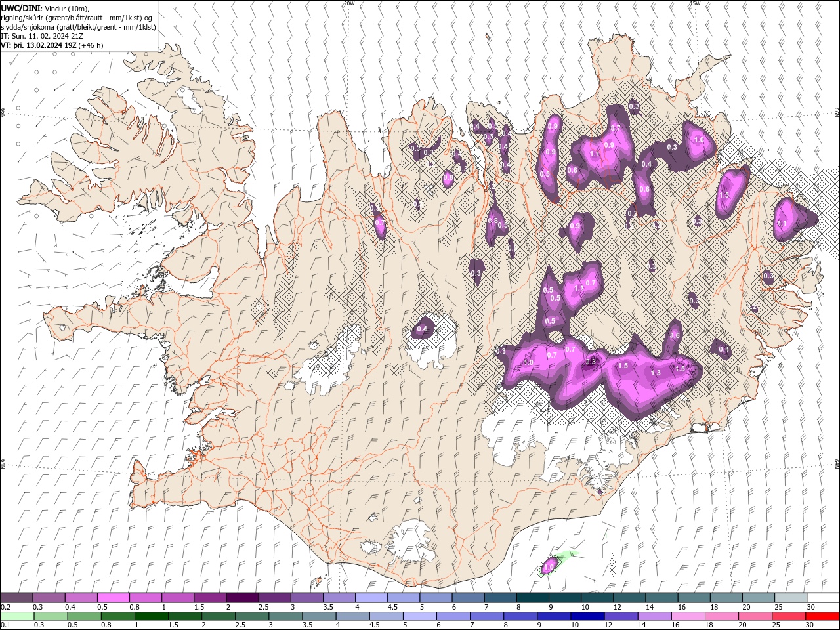
Task: Click upper legend swatch between 6 and 7
Action: (468, 598)
